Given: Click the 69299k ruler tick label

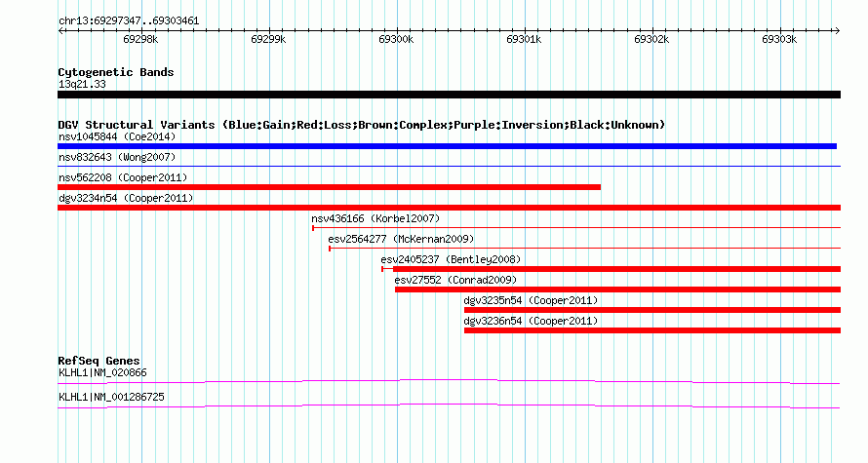Looking at the screenshot, I should click(x=268, y=39).
